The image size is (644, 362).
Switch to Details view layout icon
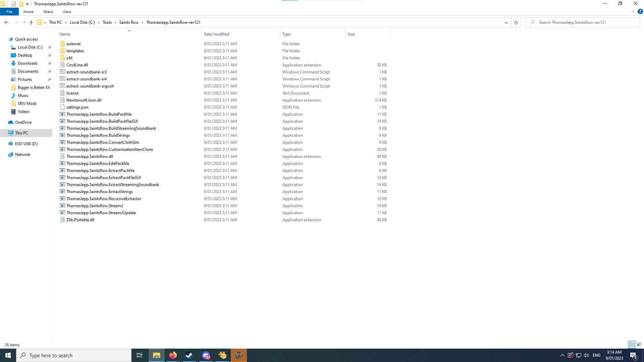(x=632, y=345)
